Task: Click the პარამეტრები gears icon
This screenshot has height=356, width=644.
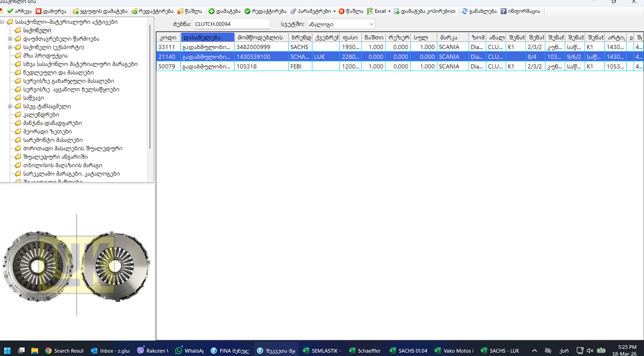Action: point(293,11)
